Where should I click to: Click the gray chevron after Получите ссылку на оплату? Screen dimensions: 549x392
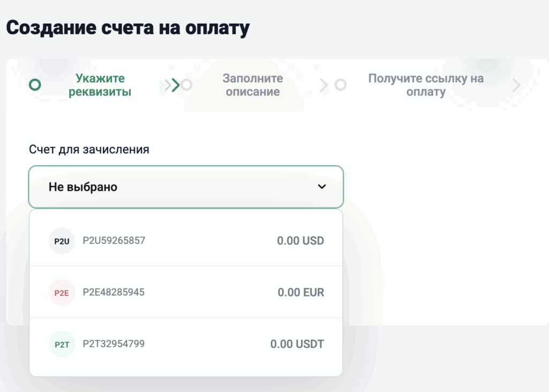(516, 85)
